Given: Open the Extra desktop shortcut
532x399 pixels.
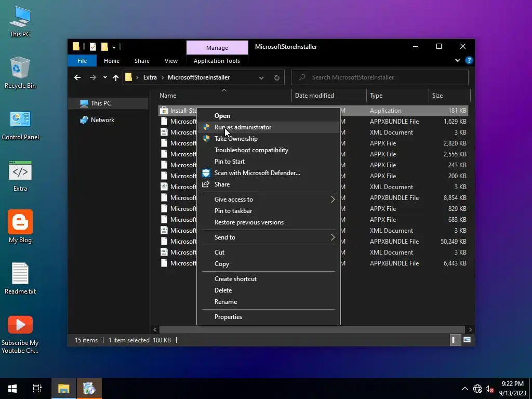Looking at the screenshot, I should point(20,176).
